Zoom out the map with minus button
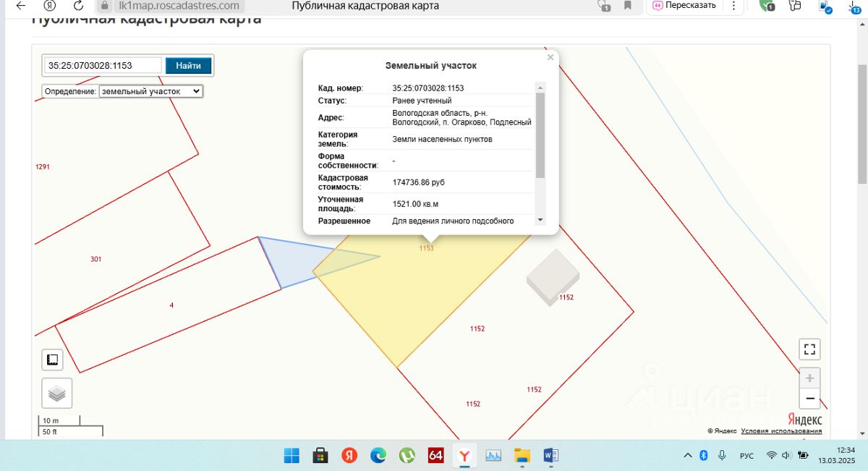The width and height of the screenshot is (868, 471). (809, 398)
